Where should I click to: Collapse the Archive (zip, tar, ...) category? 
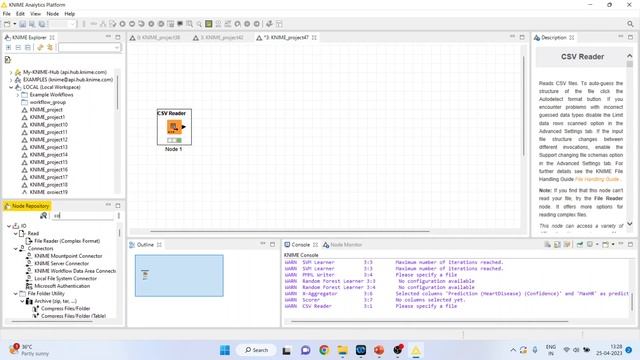(x=22, y=301)
